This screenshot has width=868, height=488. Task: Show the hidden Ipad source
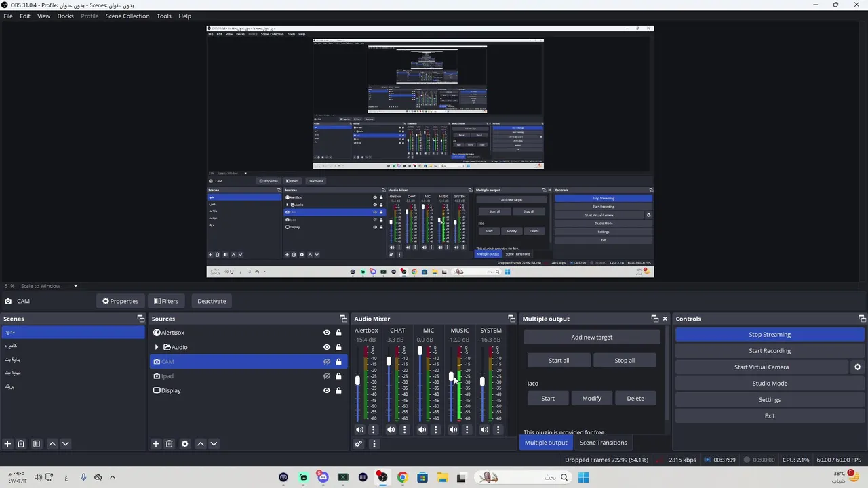[327, 376]
